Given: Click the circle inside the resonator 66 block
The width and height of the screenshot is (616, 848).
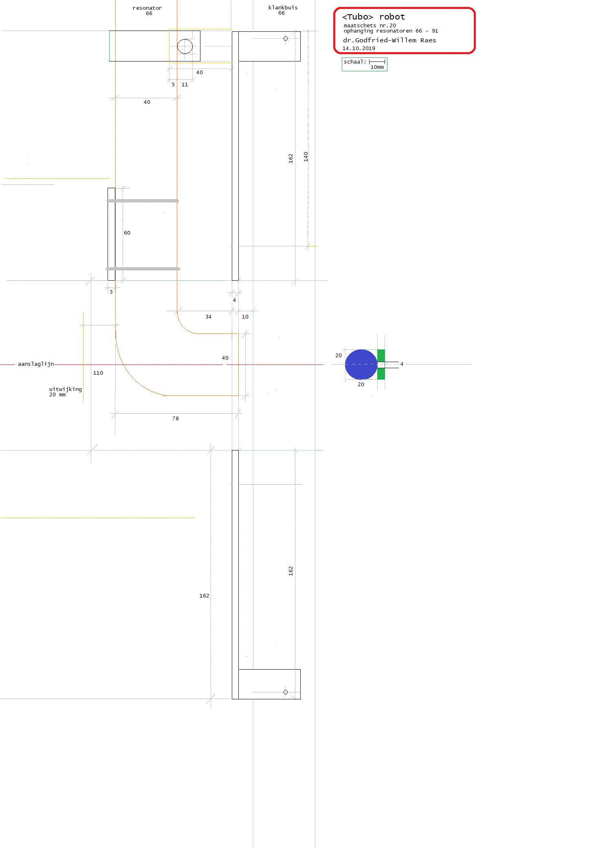Looking at the screenshot, I should click(x=185, y=46).
